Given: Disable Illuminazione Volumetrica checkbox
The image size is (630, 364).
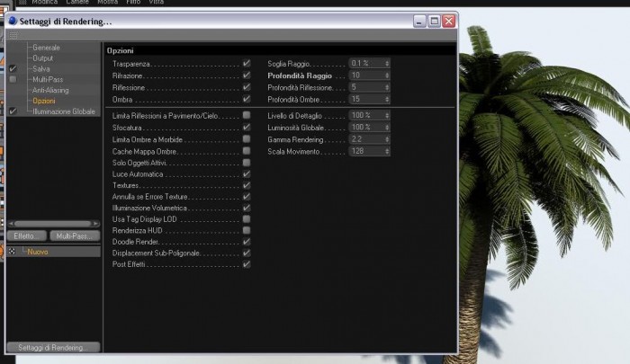Looking at the screenshot, I should [247, 208].
